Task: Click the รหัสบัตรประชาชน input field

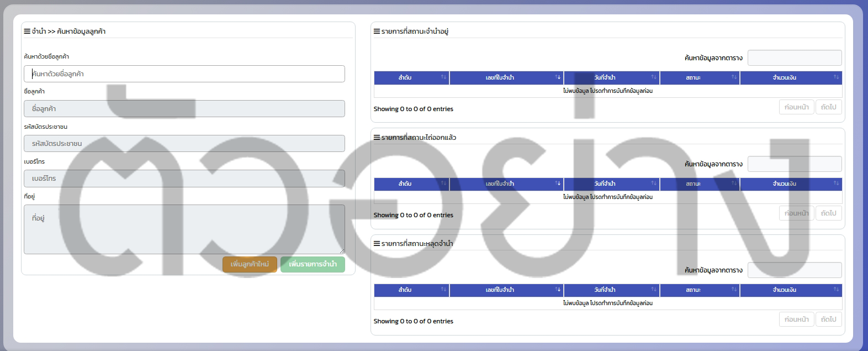Action: (184, 144)
